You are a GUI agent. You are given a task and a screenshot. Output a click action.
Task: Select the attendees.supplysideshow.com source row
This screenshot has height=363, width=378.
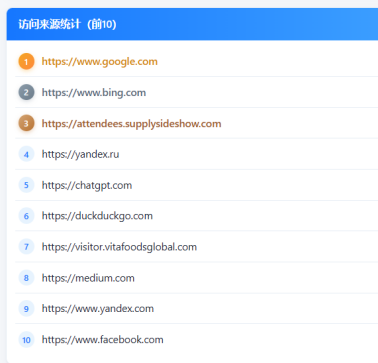coord(131,124)
